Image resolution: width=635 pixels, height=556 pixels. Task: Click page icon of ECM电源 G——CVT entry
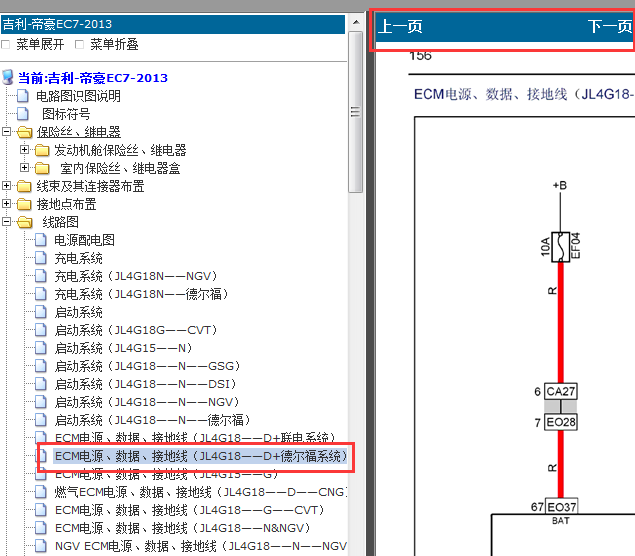(x=40, y=509)
